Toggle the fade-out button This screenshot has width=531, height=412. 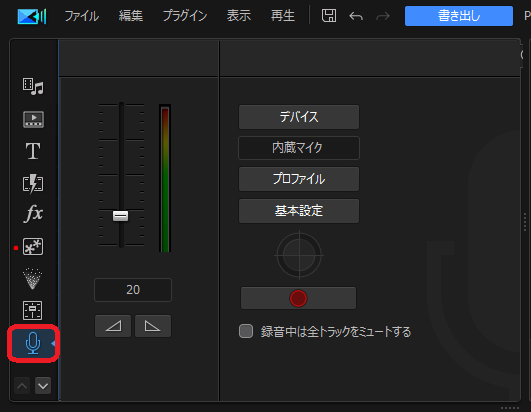pos(153,326)
